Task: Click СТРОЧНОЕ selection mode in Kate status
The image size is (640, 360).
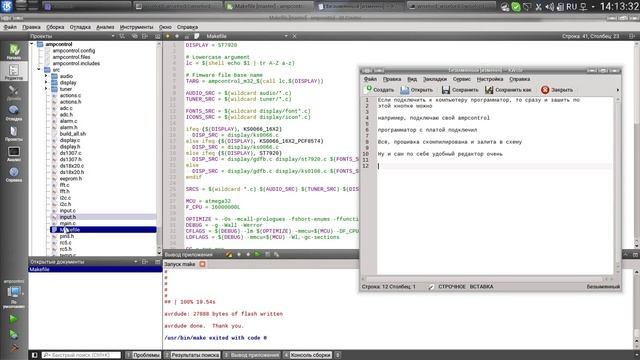Action: click(x=451, y=287)
